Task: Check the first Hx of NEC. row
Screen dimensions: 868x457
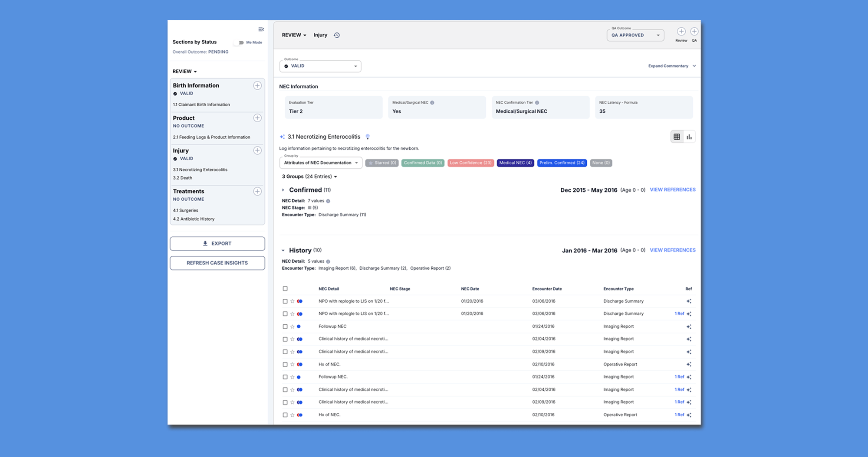Action: 285,365
